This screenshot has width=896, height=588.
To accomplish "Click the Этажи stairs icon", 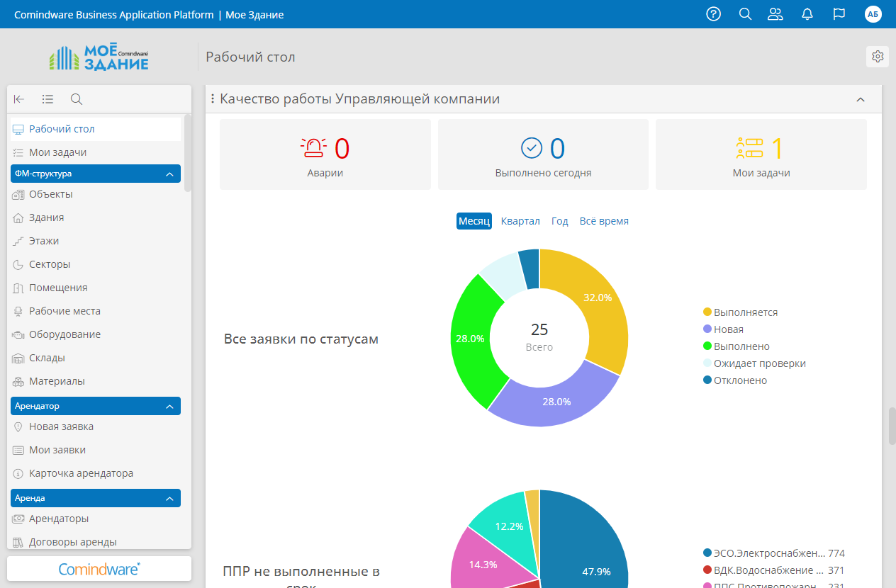I will coord(18,241).
